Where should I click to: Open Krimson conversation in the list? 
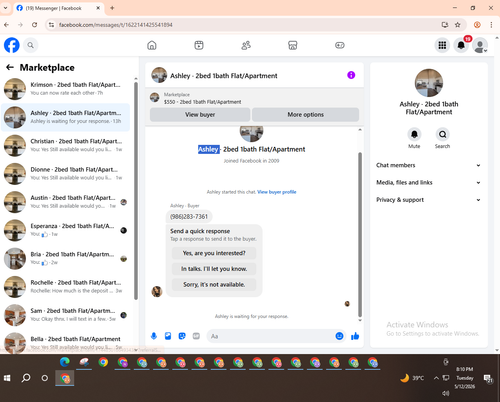pos(66,89)
